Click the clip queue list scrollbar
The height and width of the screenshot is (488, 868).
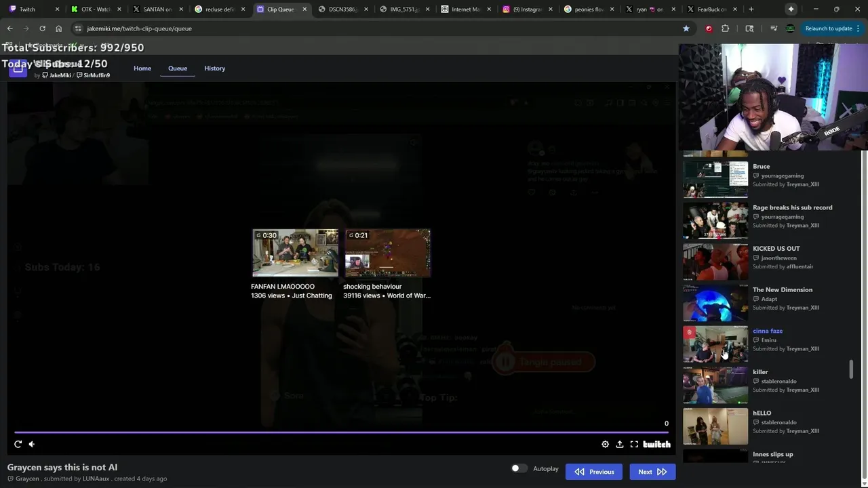852,370
